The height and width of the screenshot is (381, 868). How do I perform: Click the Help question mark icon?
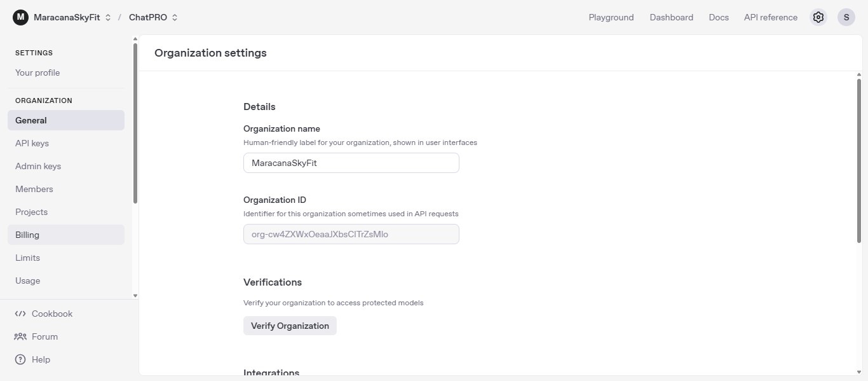[x=20, y=359]
